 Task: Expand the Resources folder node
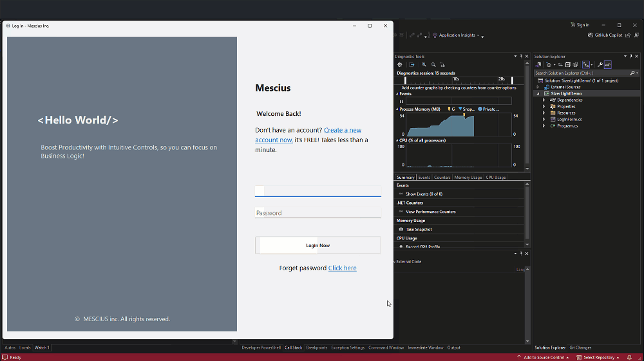[544, 113]
